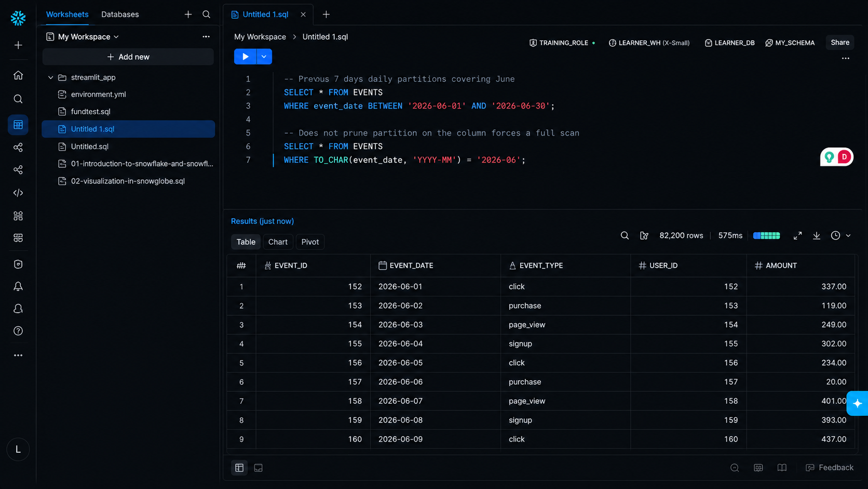Select the Untitled 1.sql editor tab
868x489 pixels.
click(265, 15)
